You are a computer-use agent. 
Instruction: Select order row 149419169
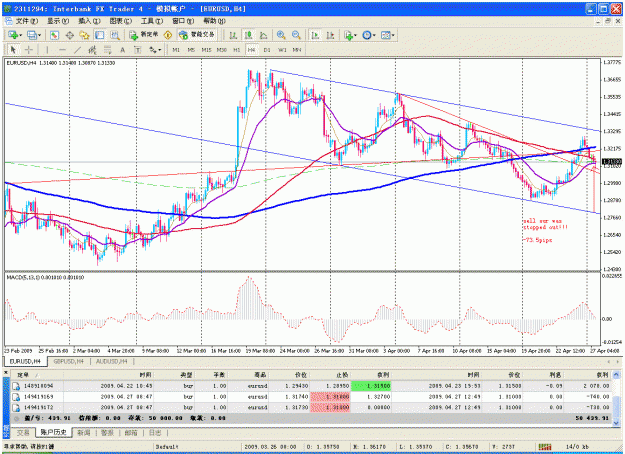312,397
